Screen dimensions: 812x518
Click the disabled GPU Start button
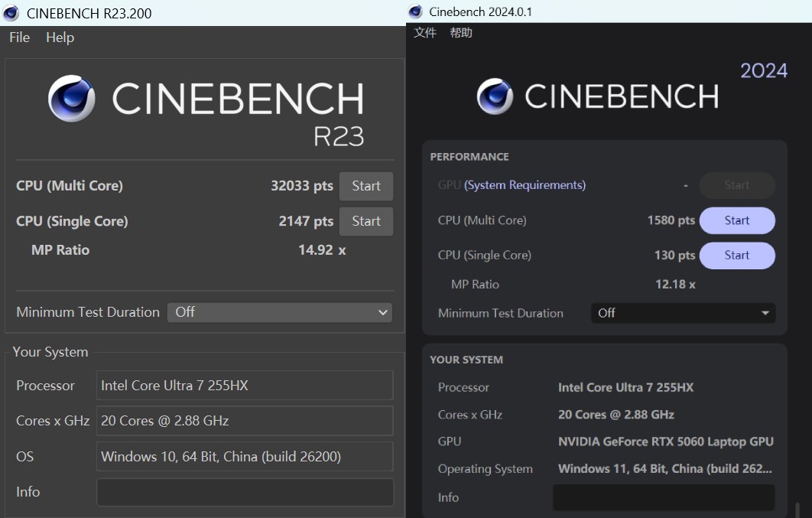pos(737,185)
